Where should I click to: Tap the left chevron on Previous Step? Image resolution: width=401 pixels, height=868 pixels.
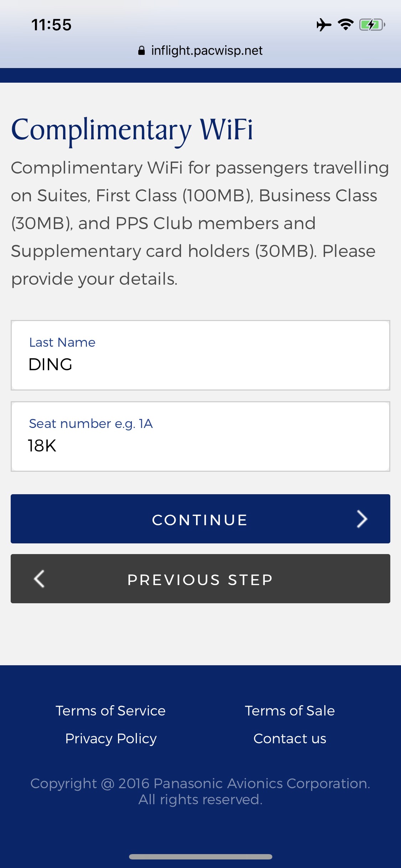click(x=39, y=579)
